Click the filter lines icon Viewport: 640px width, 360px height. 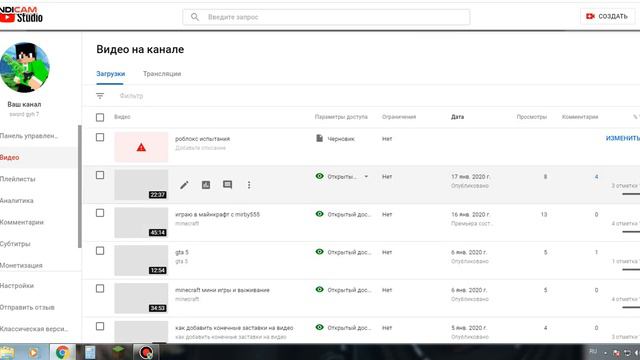[x=100, y=96]
